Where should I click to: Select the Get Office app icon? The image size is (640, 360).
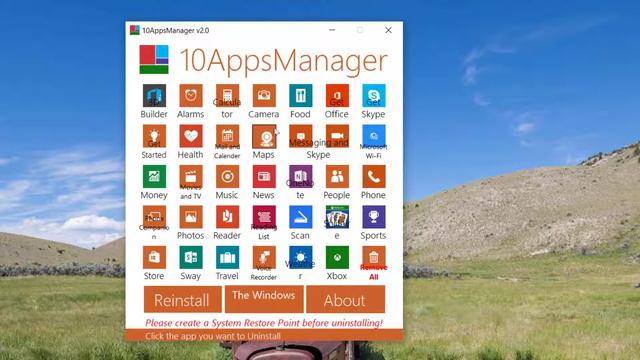click(337, 96)
